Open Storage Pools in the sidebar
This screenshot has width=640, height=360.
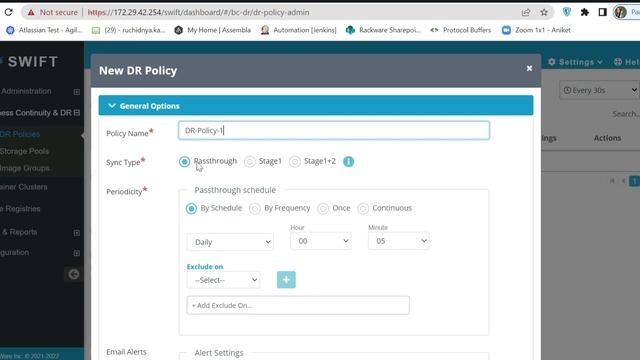[24, 151]
